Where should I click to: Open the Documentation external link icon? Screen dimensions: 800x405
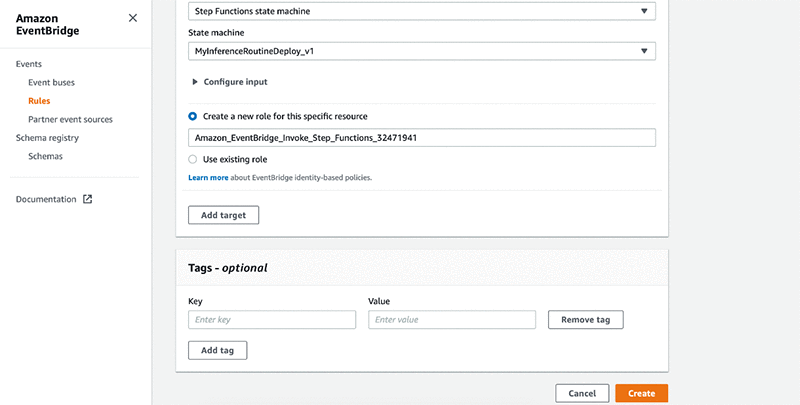(87, 199)
